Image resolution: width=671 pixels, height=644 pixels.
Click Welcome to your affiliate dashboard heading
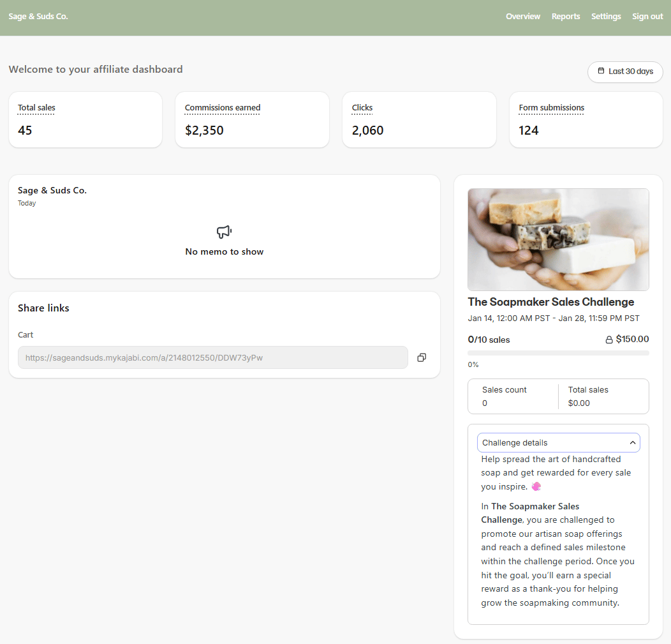(x=96, y=70)
